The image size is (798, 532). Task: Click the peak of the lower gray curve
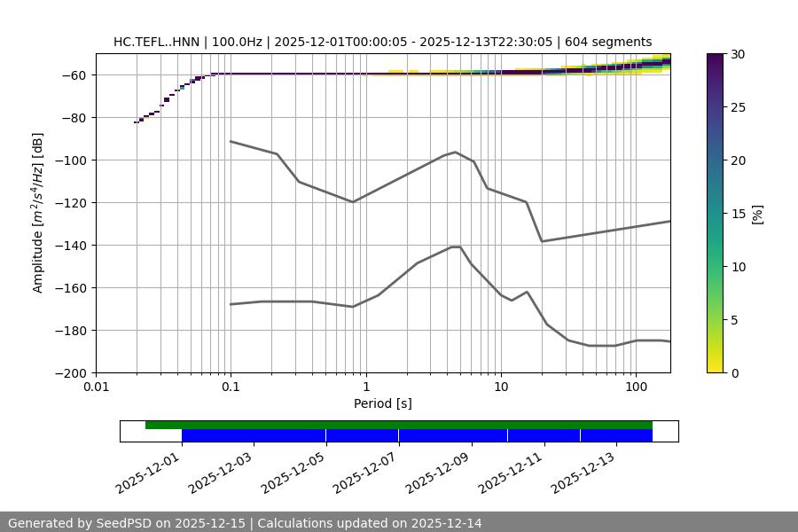pos(456,246)
